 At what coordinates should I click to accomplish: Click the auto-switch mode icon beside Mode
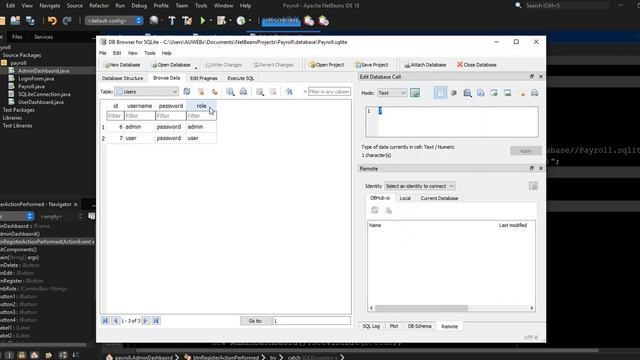415,93
